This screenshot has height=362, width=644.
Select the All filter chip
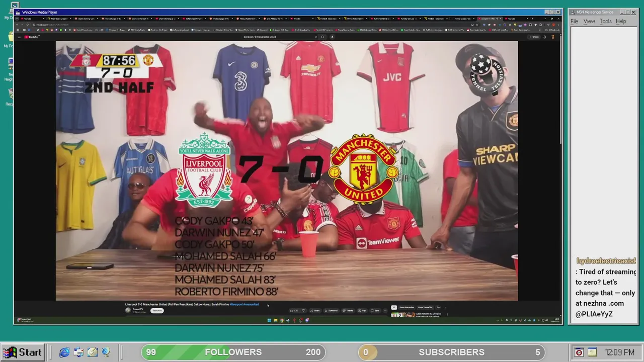coord(394,307)
